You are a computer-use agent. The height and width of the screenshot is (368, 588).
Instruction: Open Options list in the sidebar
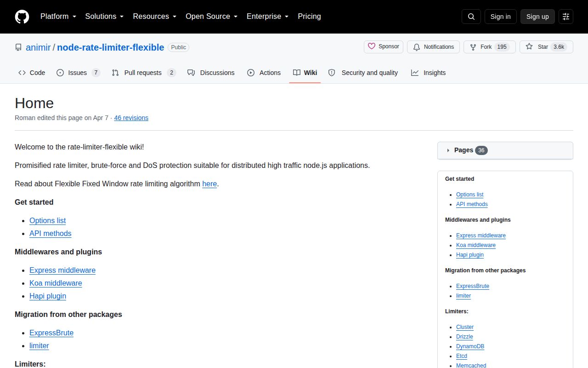[x=469, y=195]
